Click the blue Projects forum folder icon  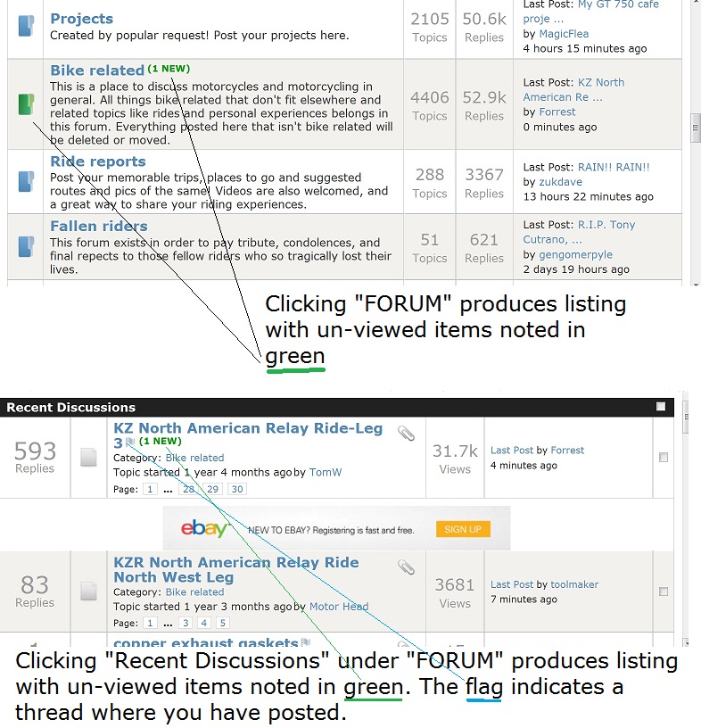coord(25,26)
